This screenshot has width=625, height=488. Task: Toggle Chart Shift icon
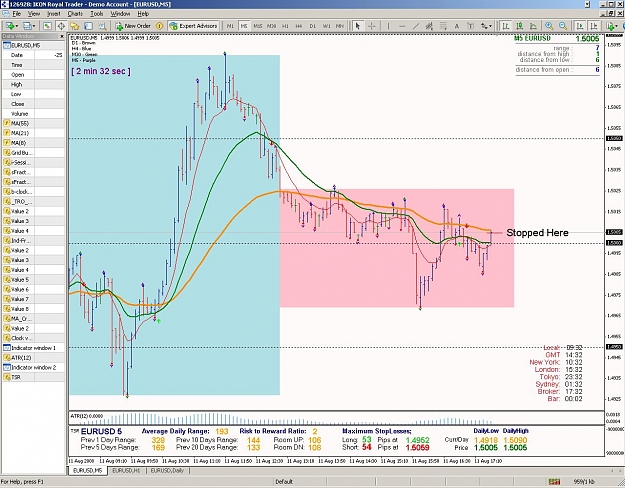click(x=594, y=26)
